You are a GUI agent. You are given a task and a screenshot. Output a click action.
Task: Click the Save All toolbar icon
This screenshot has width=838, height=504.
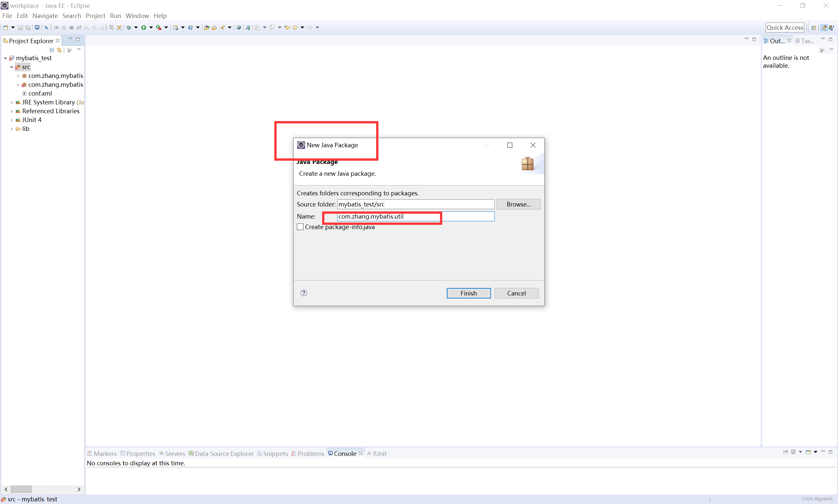pyautogui.click(x=28, y=27)
